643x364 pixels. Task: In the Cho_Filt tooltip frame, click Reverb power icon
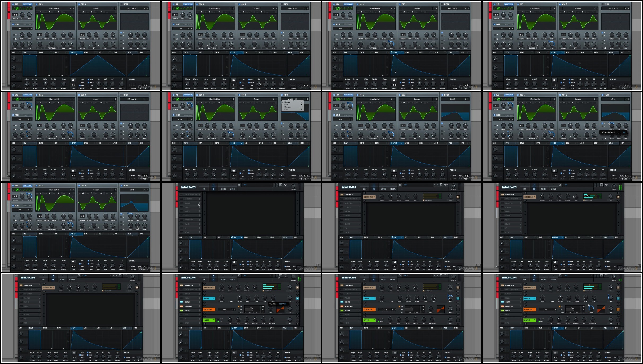coord(297,320)
